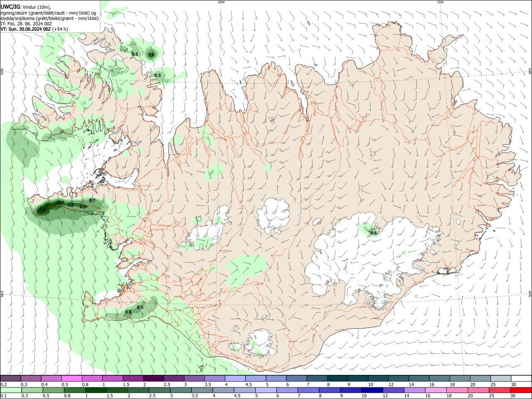Pick the deep blue 10–12 rain legend swatch

coord(372,390)
